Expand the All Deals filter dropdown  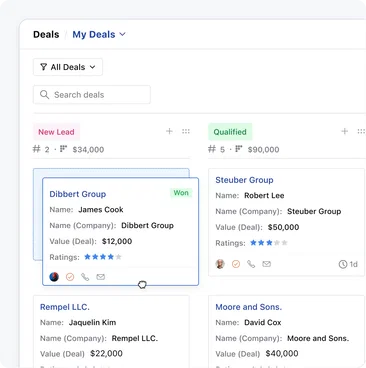pos(68,67)
